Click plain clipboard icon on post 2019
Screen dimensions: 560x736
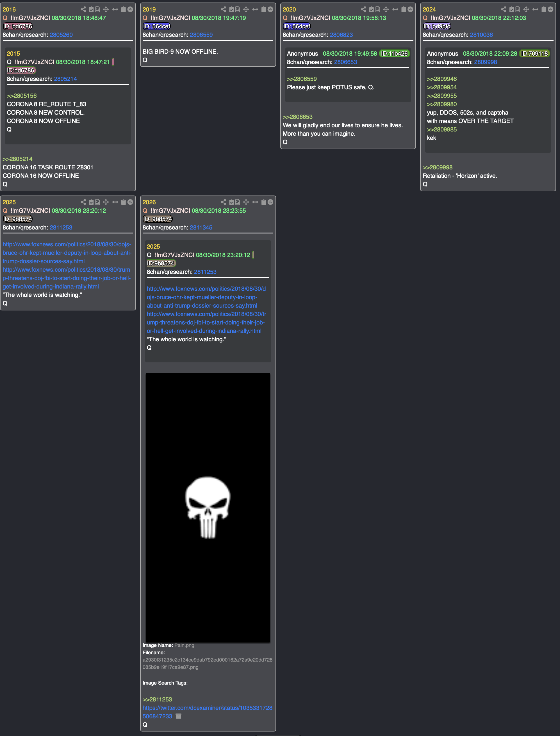[263, 9]
